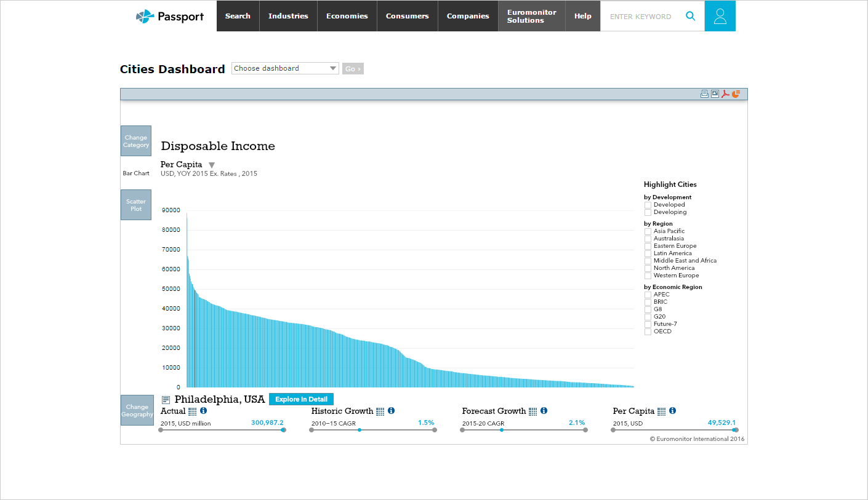Switch to the Scatter Plot view
The height and width of the screenshot is (500, 868).
[136, 205]
